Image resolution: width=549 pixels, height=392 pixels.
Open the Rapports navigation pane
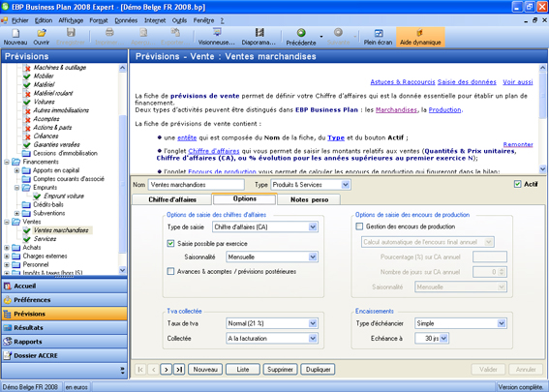65,342
